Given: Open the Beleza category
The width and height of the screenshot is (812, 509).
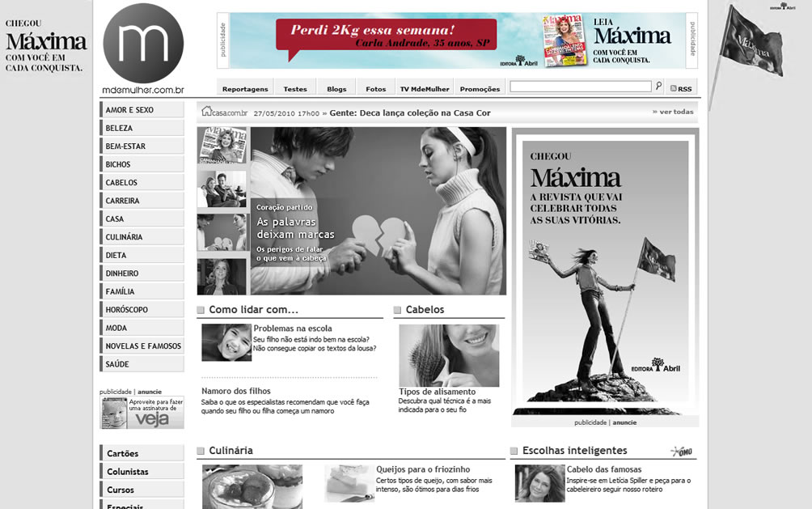Looking at the screenshot, I should coord(142,128).
